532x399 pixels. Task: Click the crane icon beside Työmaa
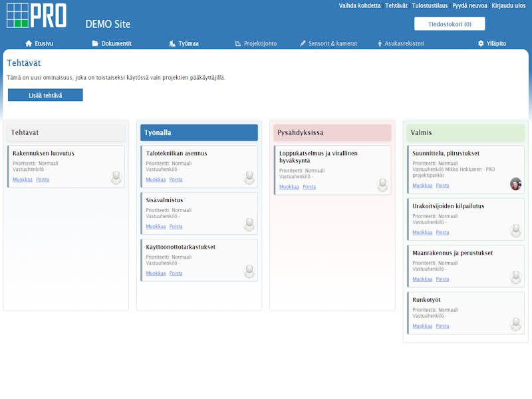[172, 43]
